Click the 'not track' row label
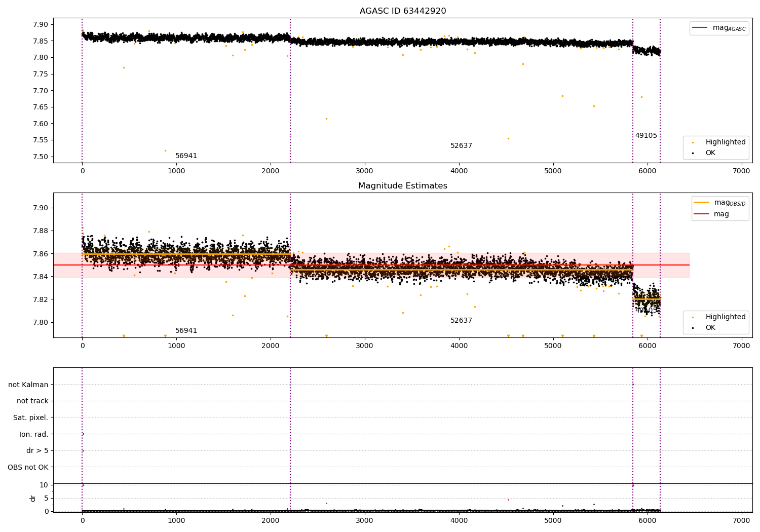 (x=32, y=401)
